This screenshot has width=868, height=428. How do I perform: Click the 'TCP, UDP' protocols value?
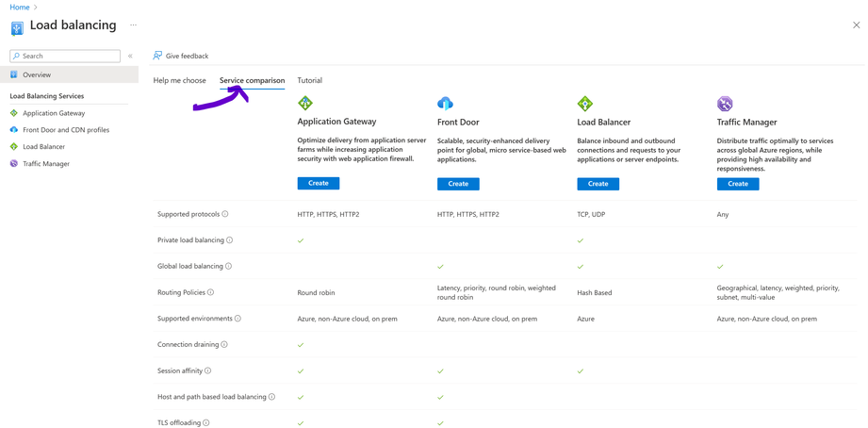pyautogui.click(x=591, y=214)
